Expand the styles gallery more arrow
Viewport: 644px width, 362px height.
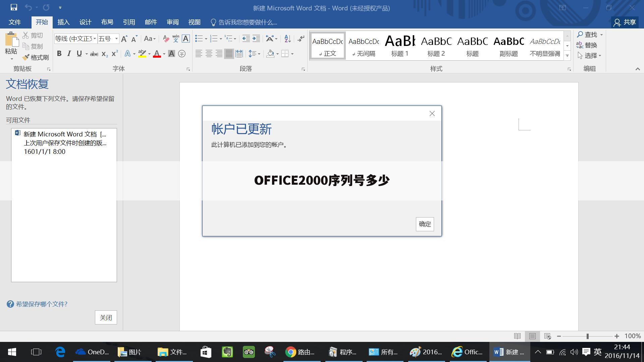[567, 56]
